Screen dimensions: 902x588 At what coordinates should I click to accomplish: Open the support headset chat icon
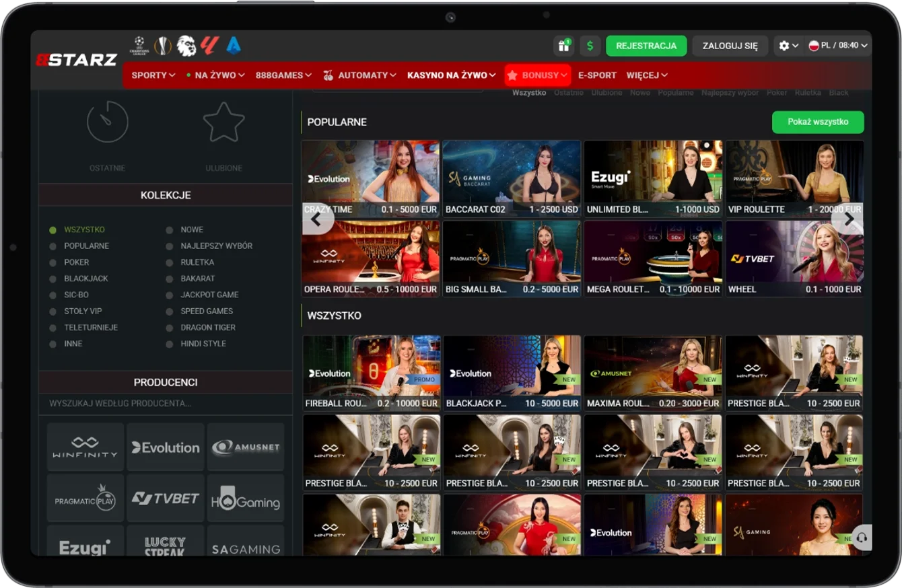coord(862,538)
